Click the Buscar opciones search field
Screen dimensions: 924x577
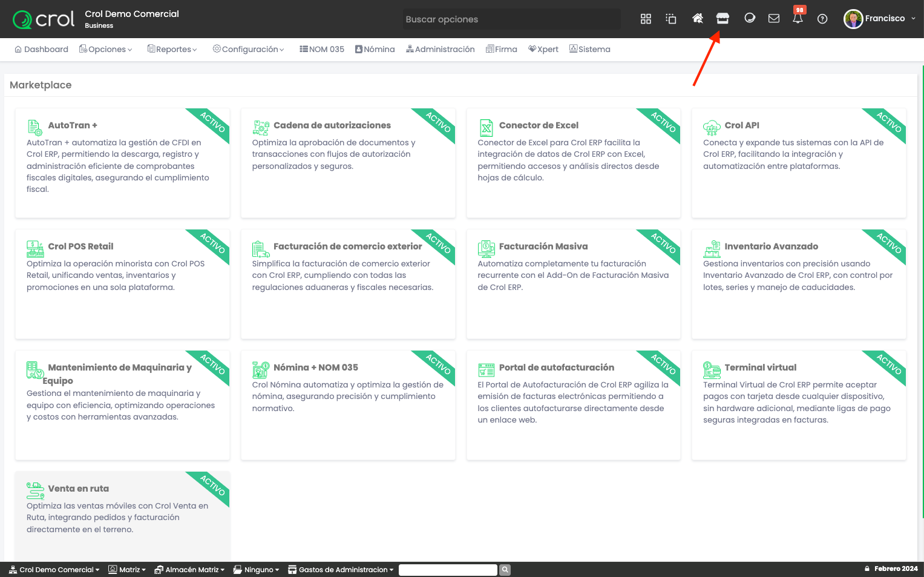[511, 19]
